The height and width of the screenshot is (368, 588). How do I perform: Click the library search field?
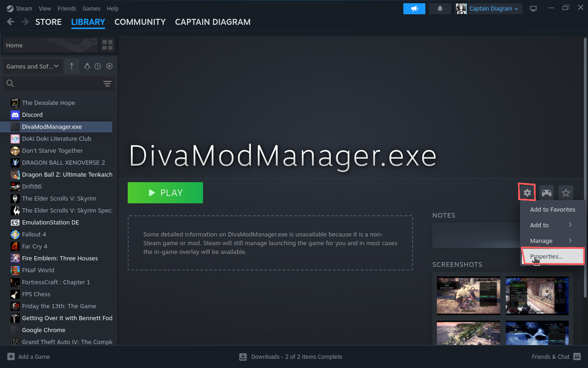53,83
